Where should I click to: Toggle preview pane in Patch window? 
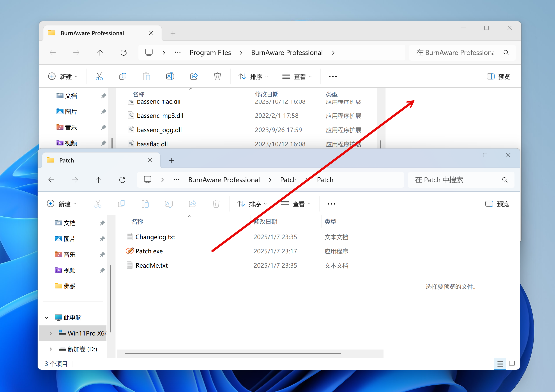497,204
